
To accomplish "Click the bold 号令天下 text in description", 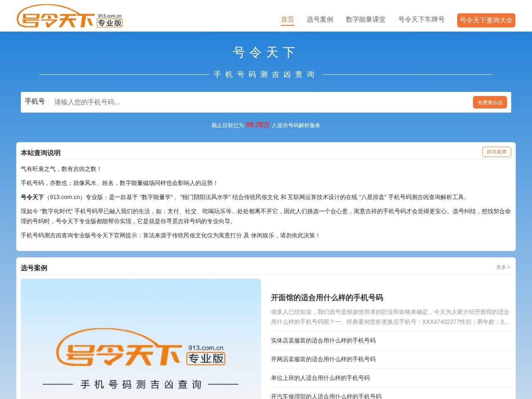I will click(x=32, y=197).
